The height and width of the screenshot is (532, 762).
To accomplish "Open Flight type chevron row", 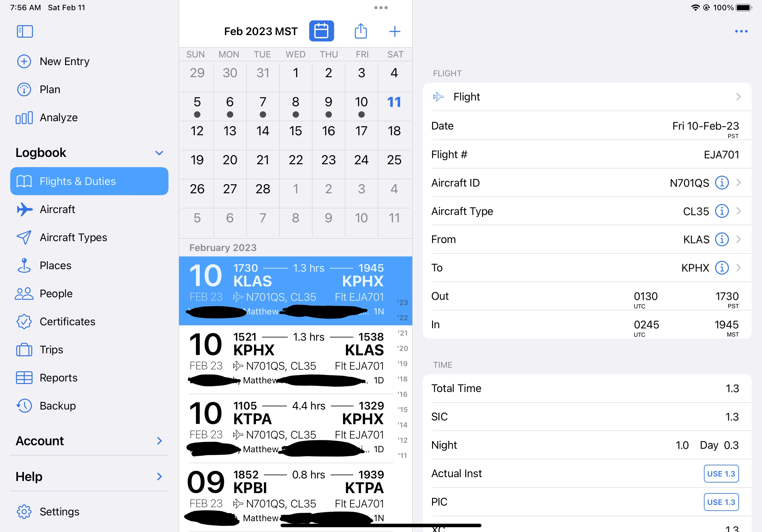I will point(738,97).
